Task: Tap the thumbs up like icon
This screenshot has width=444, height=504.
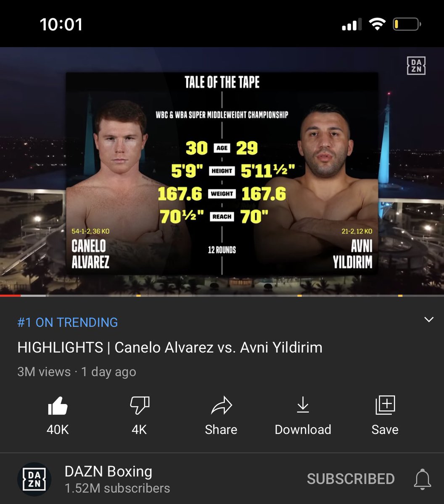Action: pyautogui.click(x=58, y=406)
